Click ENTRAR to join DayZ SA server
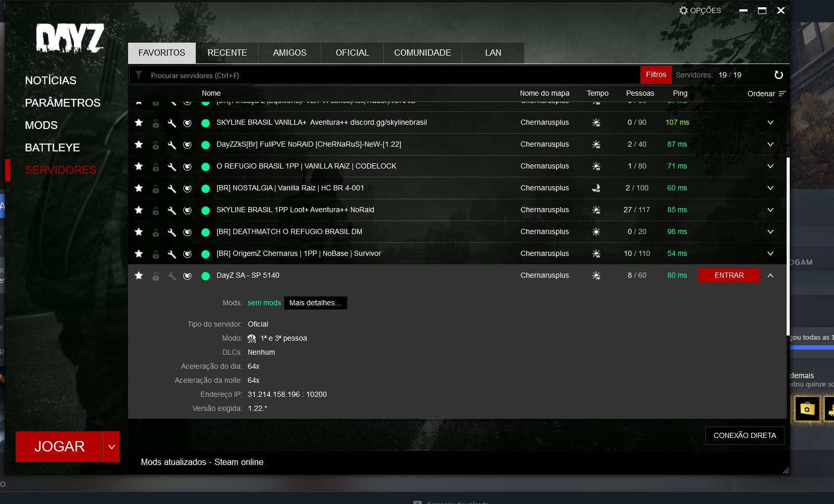Viewport: 834px width, 504px height. point(729,276)
